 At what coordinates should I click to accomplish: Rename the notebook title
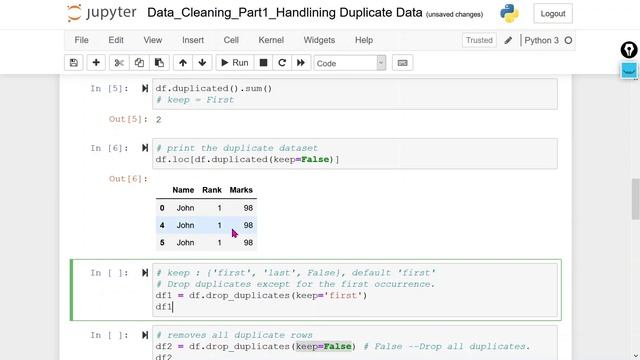point(284,13)
